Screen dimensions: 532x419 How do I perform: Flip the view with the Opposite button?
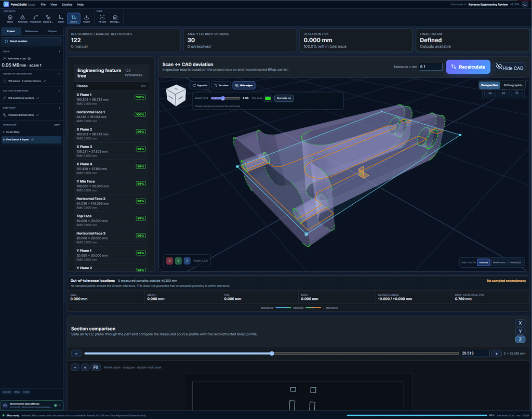[x=200, y=85]
